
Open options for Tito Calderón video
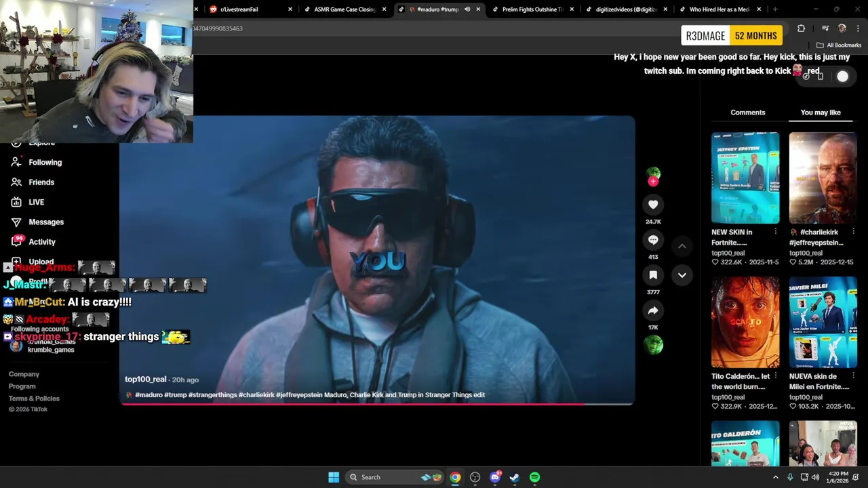(776, 376)
